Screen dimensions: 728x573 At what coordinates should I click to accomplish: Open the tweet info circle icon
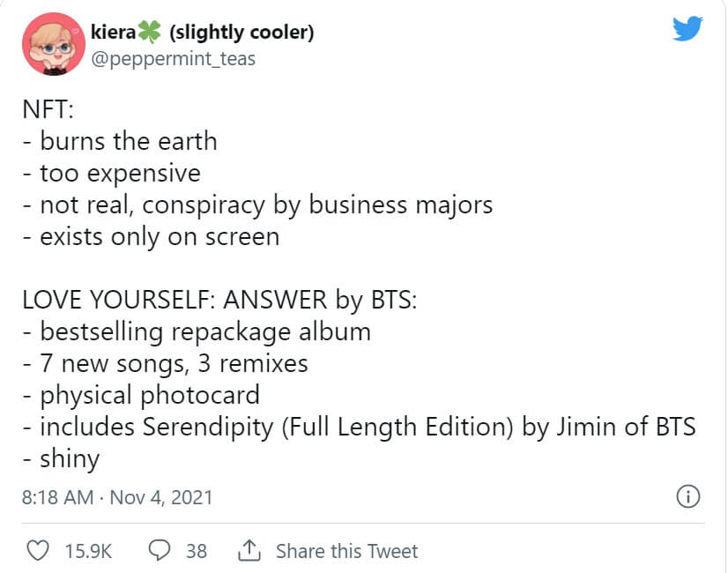(x=687, y=497)
